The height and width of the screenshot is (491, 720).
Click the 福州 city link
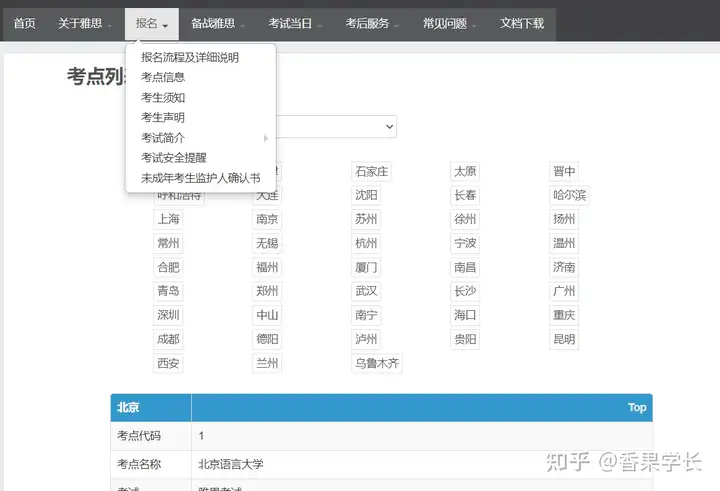pos(267,267)
